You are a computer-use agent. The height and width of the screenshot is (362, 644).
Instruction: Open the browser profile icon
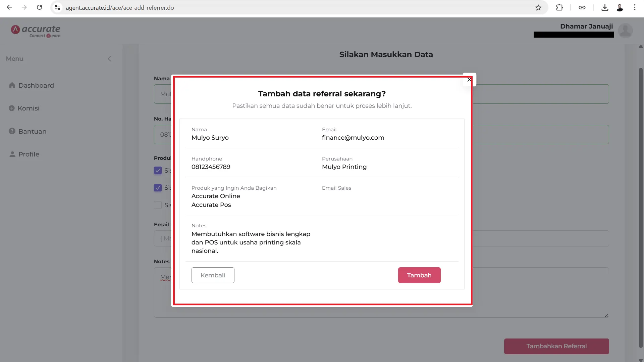pos(620,7)
